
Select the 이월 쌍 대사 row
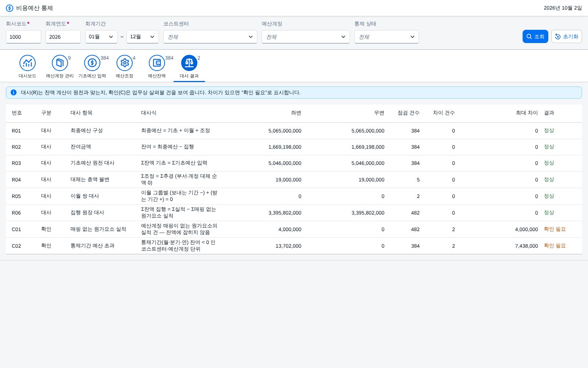(294, 196)
